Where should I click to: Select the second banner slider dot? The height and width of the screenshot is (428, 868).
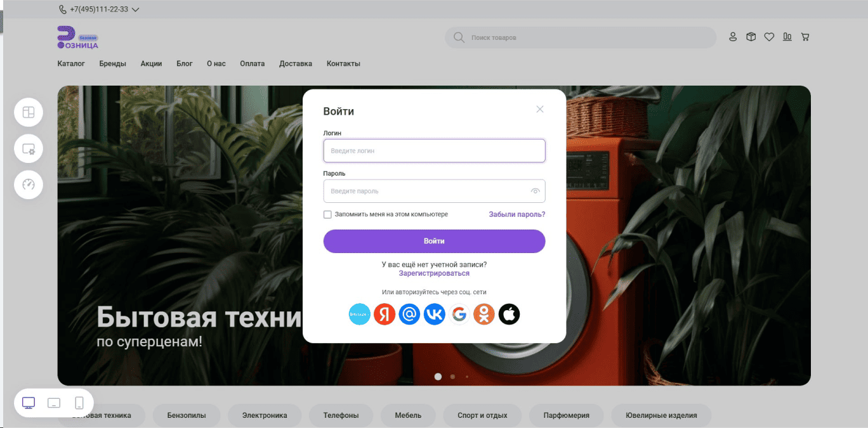point(452,377)
